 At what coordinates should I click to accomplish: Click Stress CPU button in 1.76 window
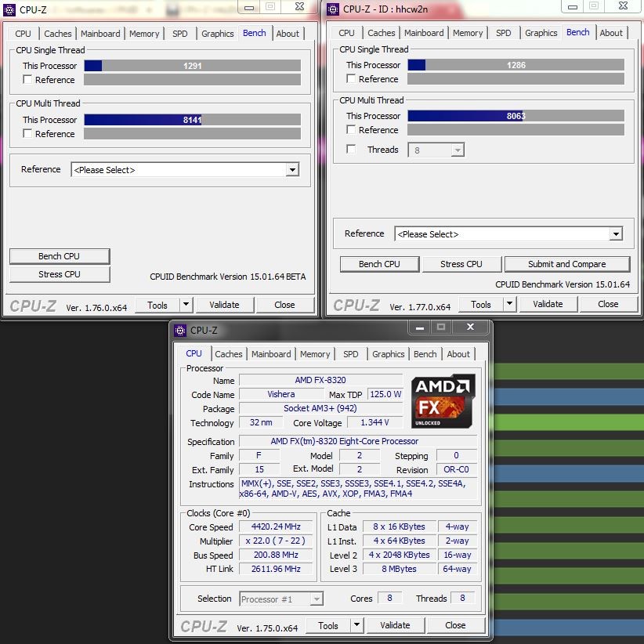[60, 274]
